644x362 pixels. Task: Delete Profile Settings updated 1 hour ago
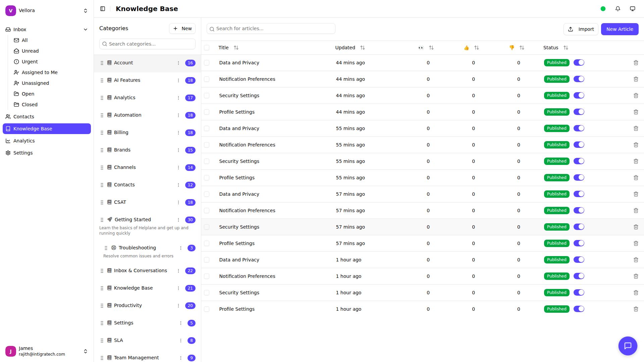click(x=636, y=309)
